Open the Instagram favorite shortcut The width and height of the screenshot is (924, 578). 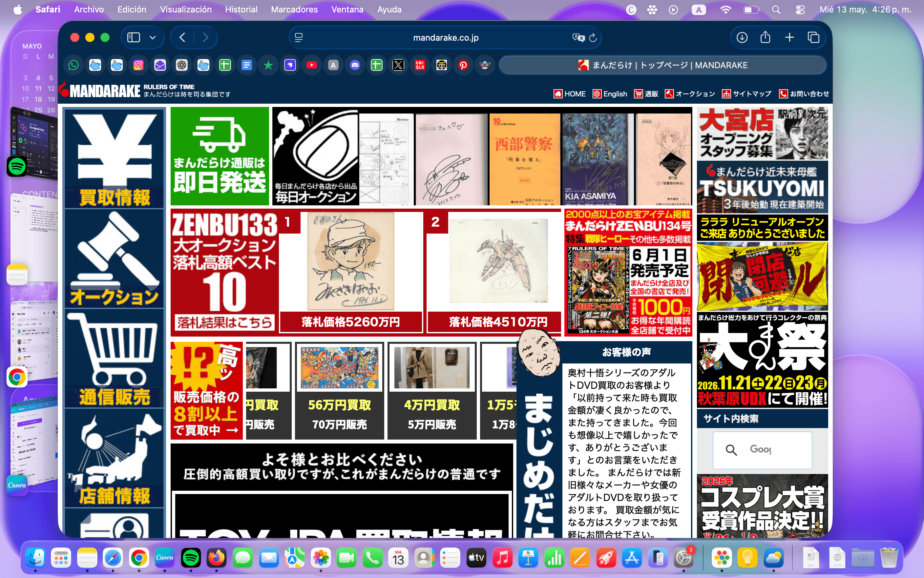(x=138, y=65)
